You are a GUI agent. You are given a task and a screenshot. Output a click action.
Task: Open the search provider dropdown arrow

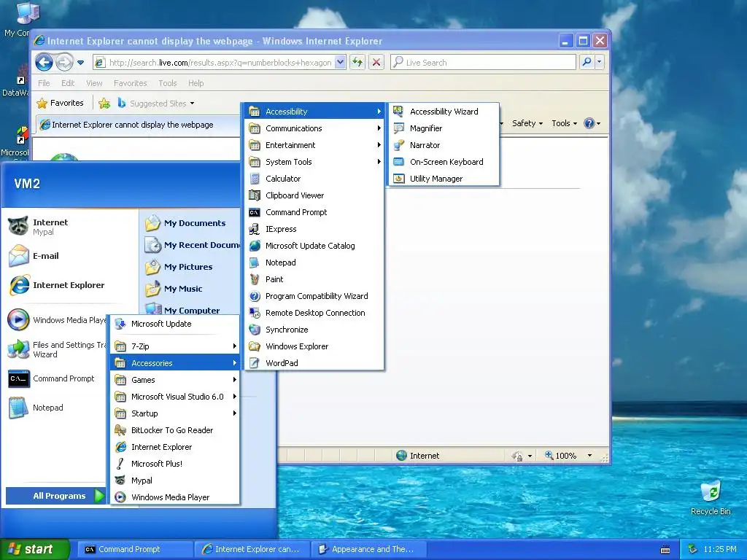coord(600,62)
